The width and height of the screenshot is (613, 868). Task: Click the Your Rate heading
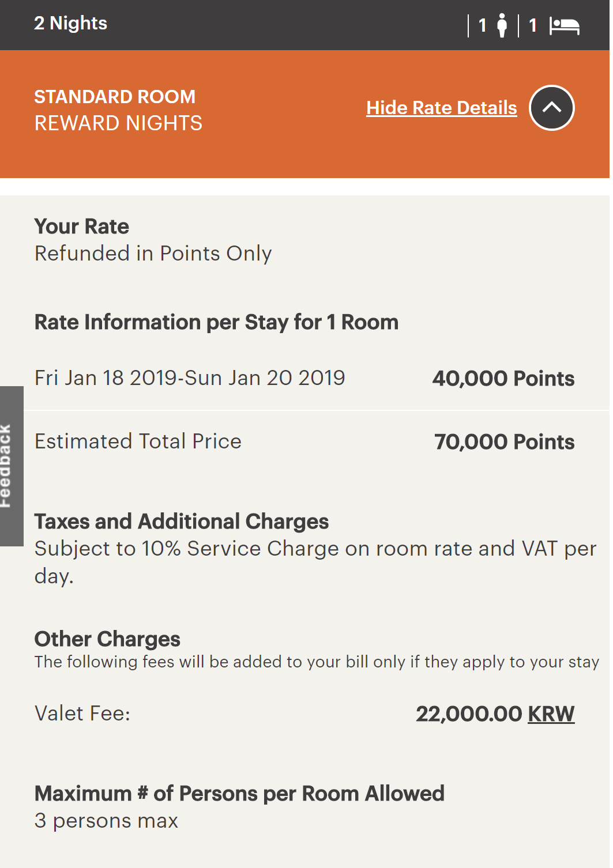tap(81, 227)
